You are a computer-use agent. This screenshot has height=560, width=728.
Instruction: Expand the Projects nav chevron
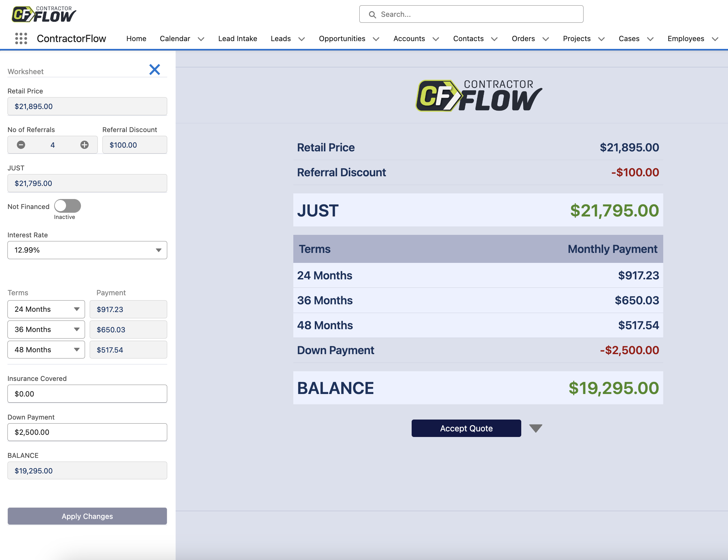tap(601, 39)
